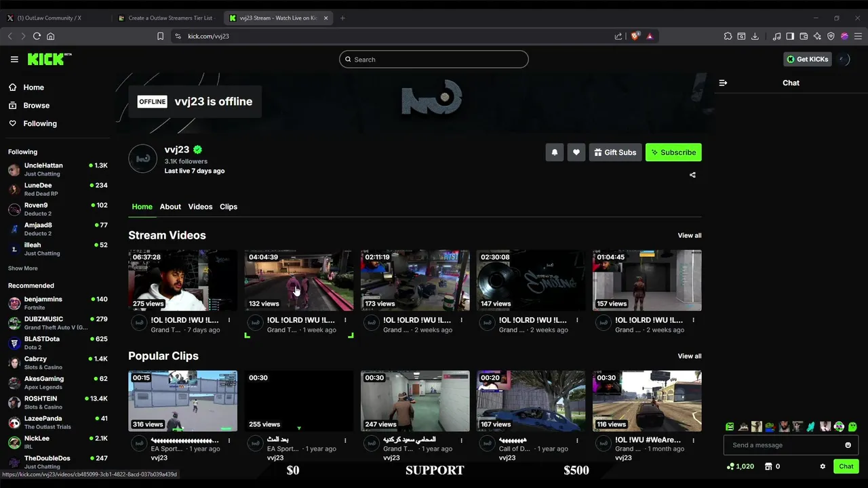The image size is (868, 488).
Task: Switch to the Clips tab
Action: pos(229,207)
